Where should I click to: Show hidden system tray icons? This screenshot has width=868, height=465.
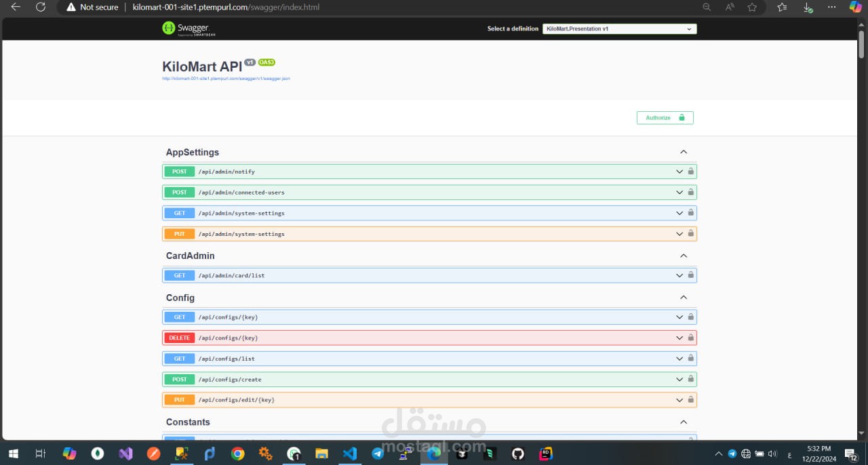pyautogui.click(x=719, y=453)
